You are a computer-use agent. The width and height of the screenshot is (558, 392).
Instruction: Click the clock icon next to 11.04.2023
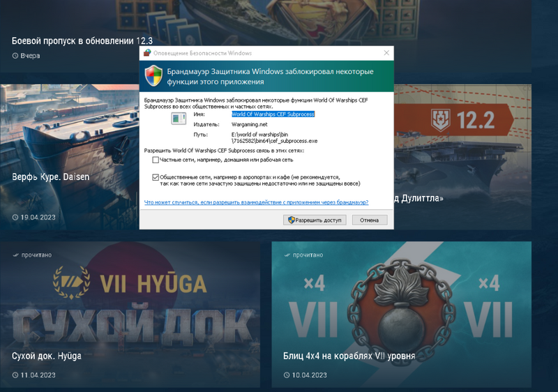tap(15, 375)
